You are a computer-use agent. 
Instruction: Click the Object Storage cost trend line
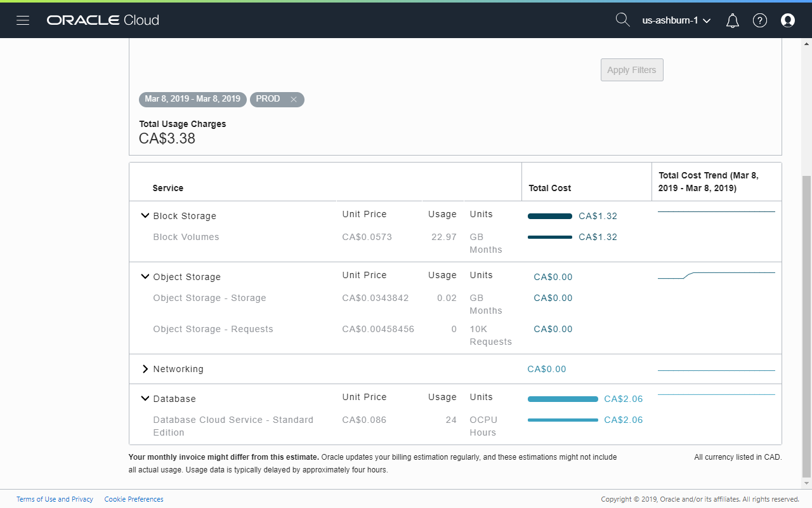coord(716,275)
